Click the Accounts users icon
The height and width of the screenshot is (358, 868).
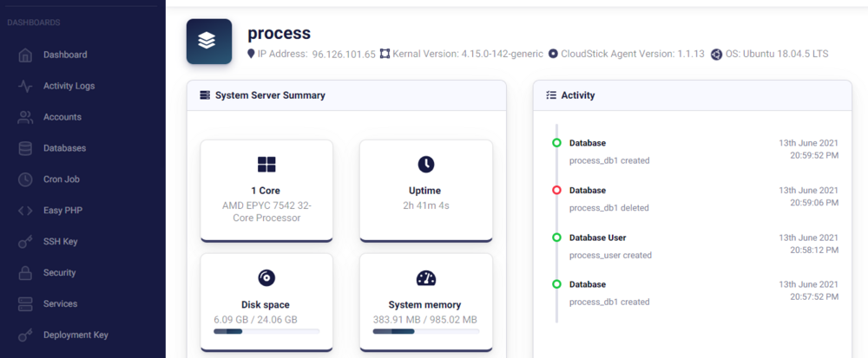tap(26, 117)
